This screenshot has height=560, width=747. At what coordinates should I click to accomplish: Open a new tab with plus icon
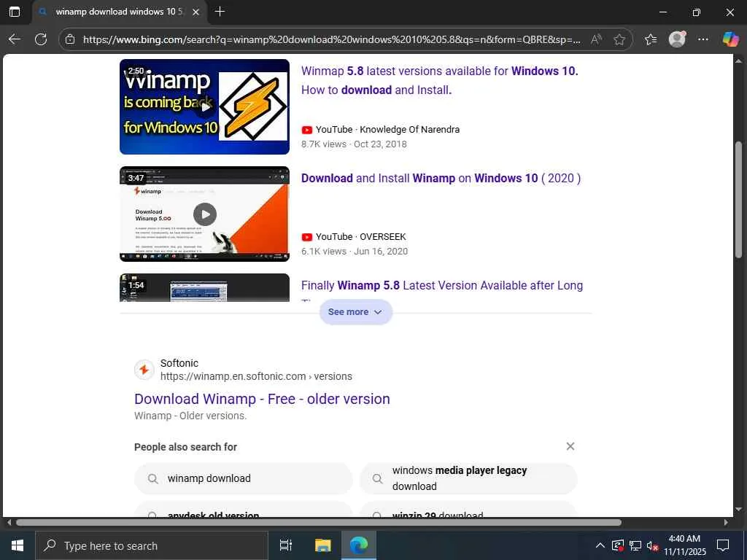pyautogui.click(x=220, y=12)
